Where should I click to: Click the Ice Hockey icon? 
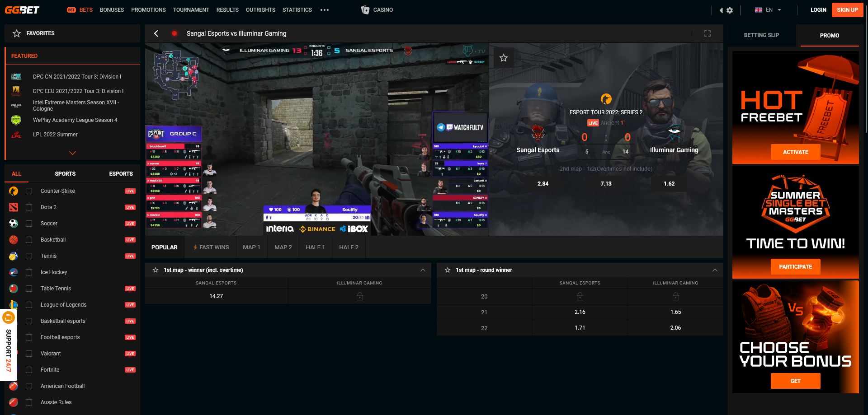pos(14,272)
